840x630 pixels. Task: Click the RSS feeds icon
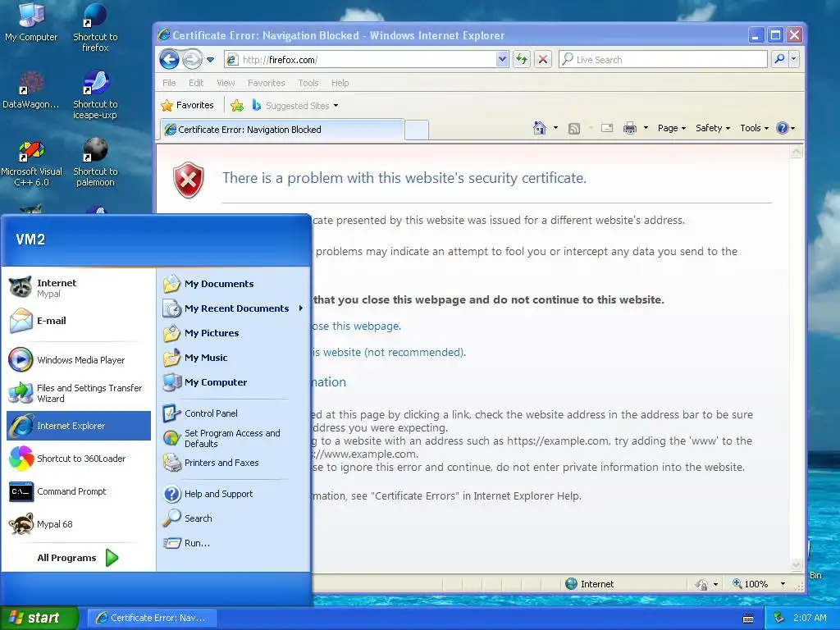click(573, 128)
